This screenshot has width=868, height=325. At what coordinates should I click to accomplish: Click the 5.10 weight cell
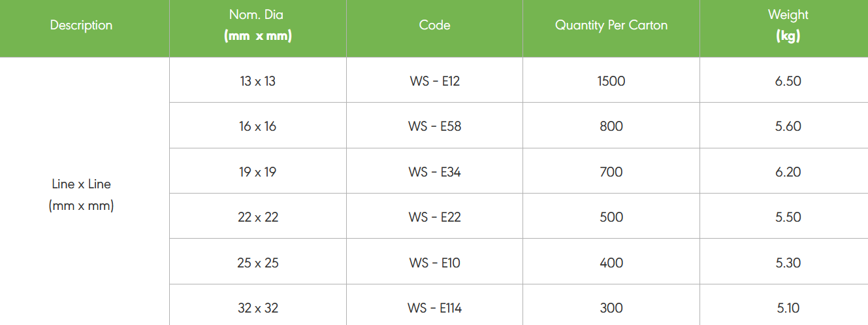click(788, 308)
